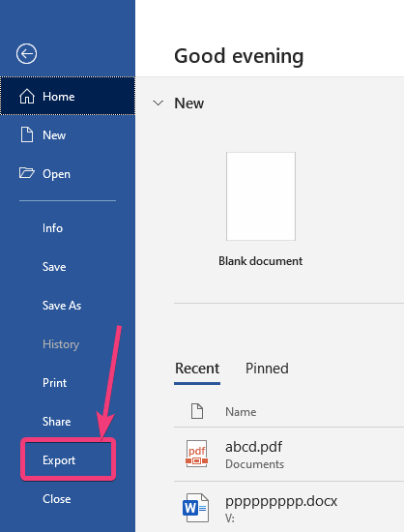This screenshot has height=532, width=404.
Task: Open the Info menu item
Action: click(52, 228)
